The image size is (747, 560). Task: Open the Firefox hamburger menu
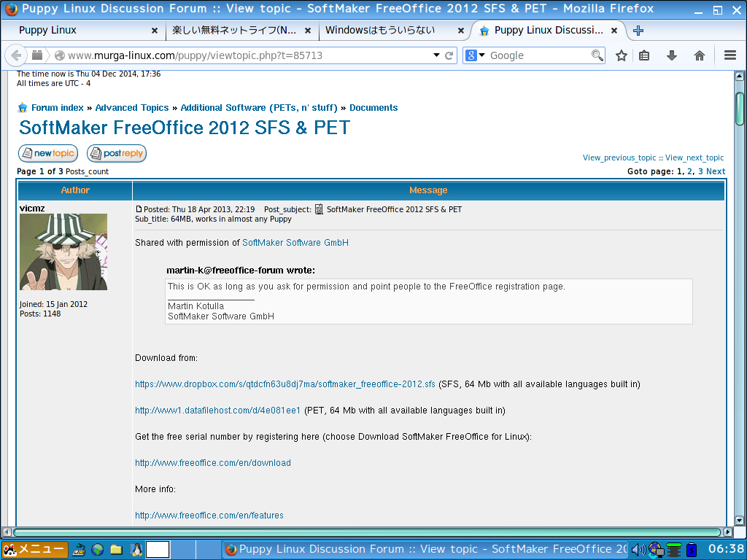click(730, 55)
